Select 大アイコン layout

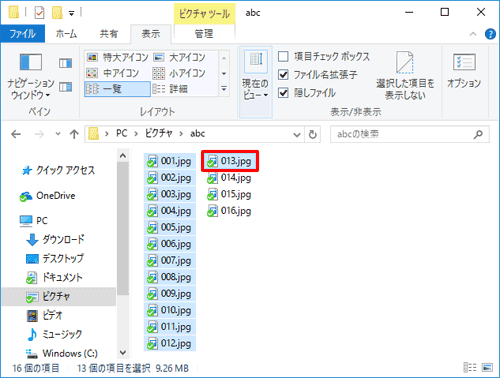click(x=180, y=57)
